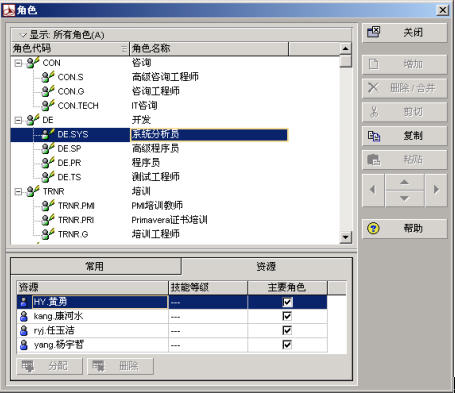
Task: Move role down with down arrow
Action: [x=404, y=198]
